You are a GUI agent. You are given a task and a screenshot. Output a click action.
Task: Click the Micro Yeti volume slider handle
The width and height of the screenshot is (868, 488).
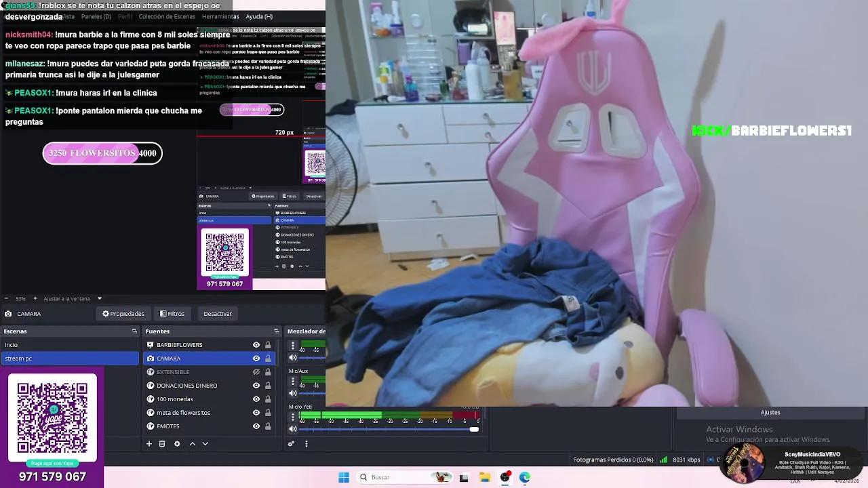[474, 429]
